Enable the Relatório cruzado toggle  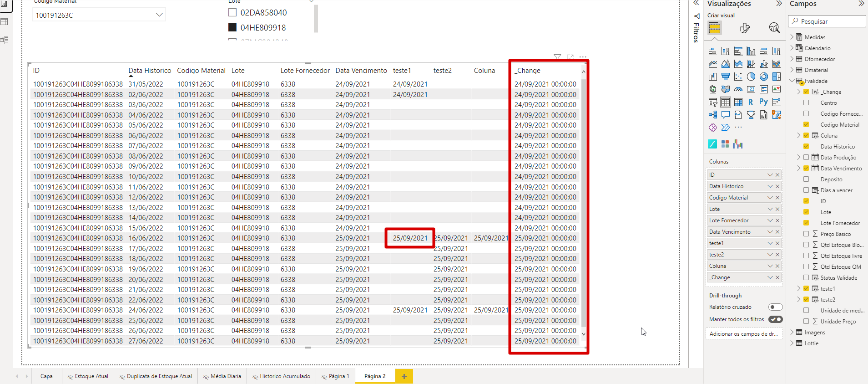point(776,307)
